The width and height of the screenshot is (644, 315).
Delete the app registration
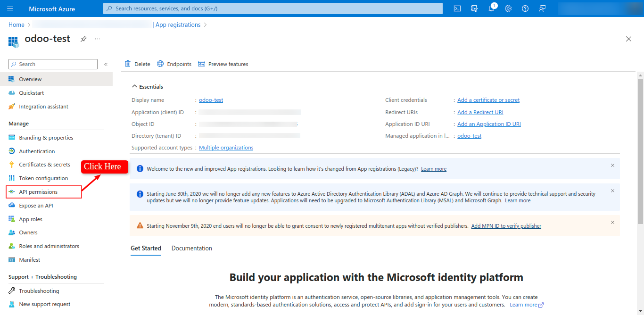pyautogui.click(x=137, y=64)
